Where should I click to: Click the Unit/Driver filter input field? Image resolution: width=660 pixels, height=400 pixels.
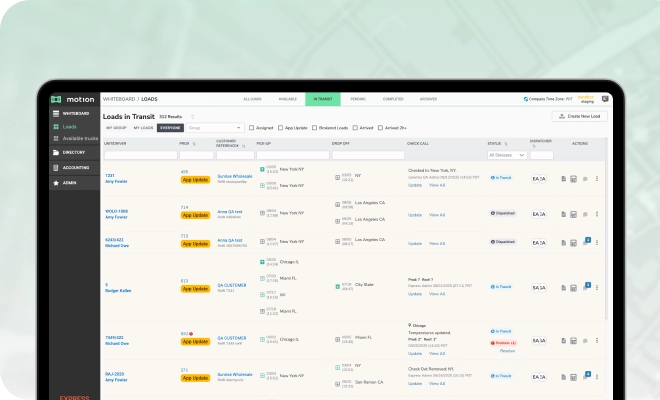click(x=139, y=155)
